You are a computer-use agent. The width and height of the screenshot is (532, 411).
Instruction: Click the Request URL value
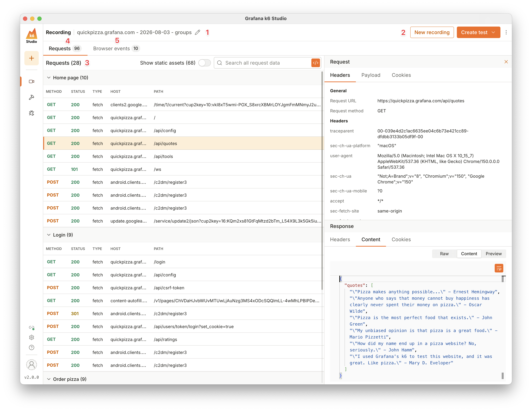pyautogui.click(x=421, y=101)
